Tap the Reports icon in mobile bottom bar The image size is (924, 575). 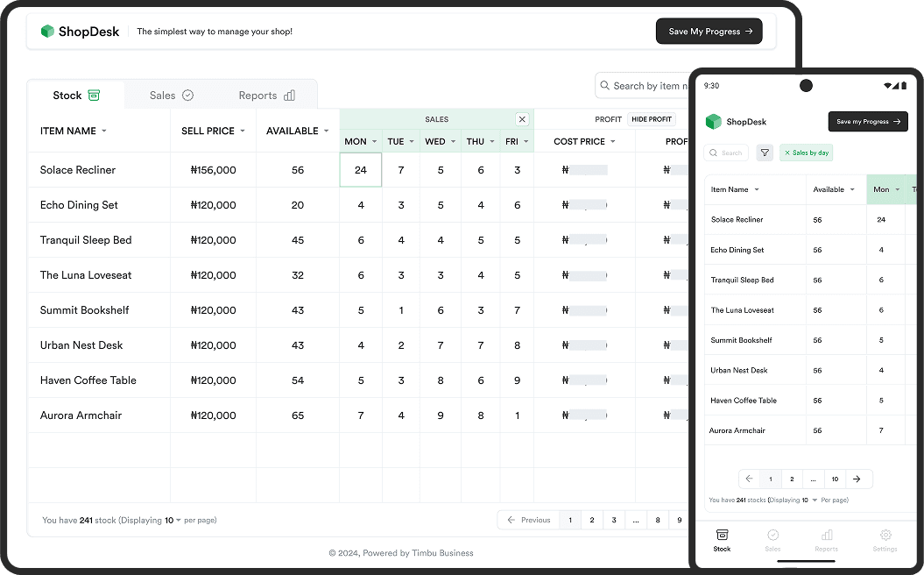[x=826, y=535]
